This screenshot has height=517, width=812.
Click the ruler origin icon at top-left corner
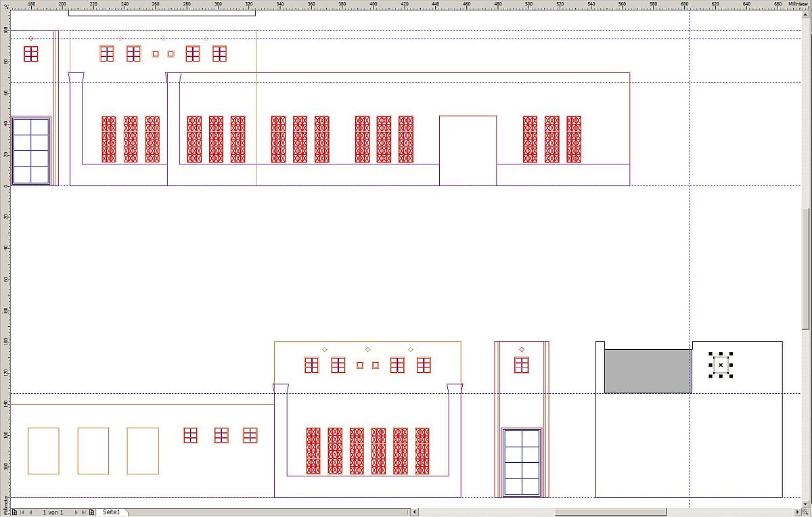(5, 5)
